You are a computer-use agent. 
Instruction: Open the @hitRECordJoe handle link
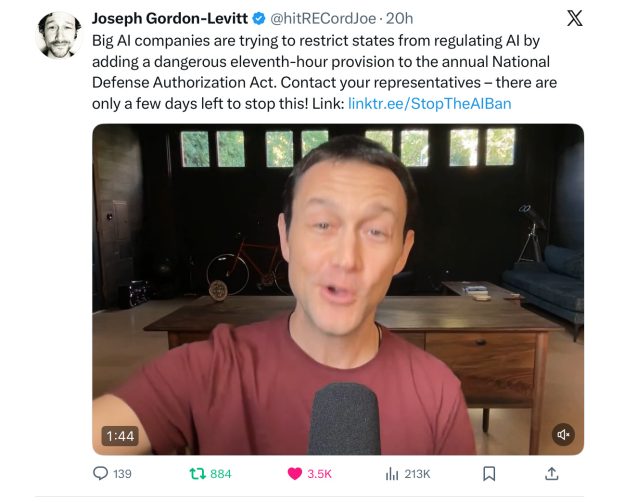point(323,18)
